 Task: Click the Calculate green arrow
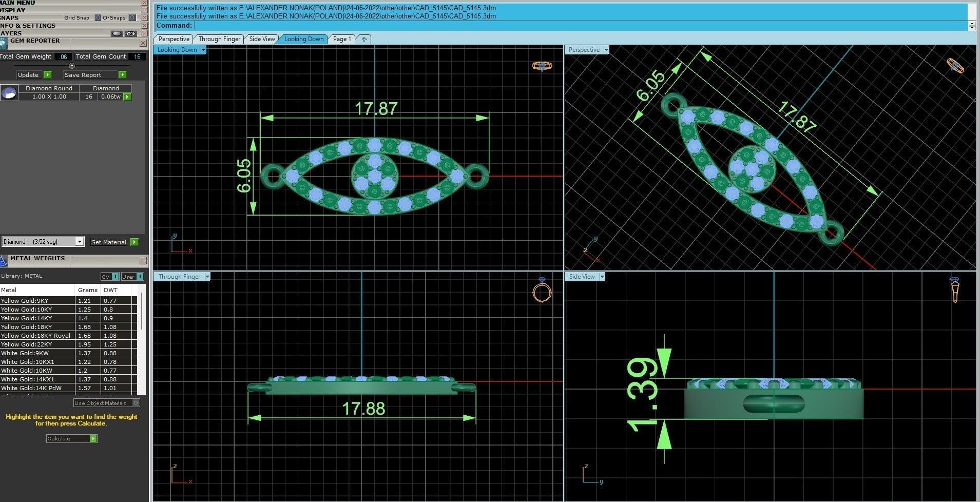(93, 438)
